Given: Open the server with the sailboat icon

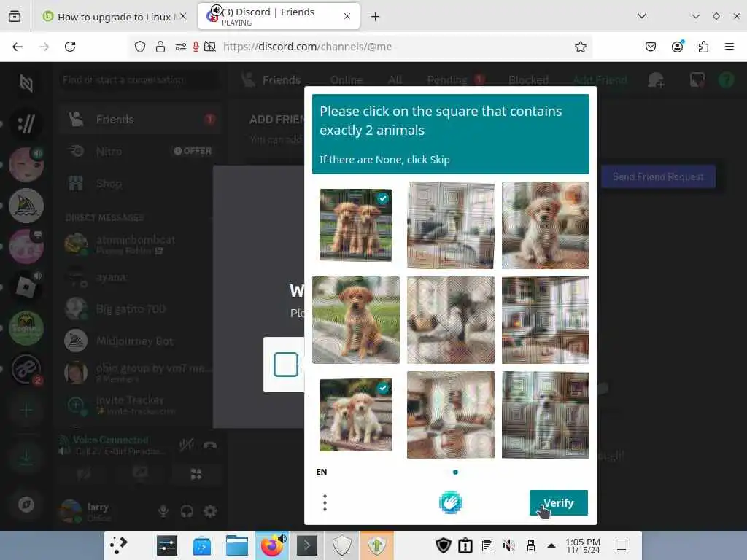Looking at the screenshot, I should point(26,206).
